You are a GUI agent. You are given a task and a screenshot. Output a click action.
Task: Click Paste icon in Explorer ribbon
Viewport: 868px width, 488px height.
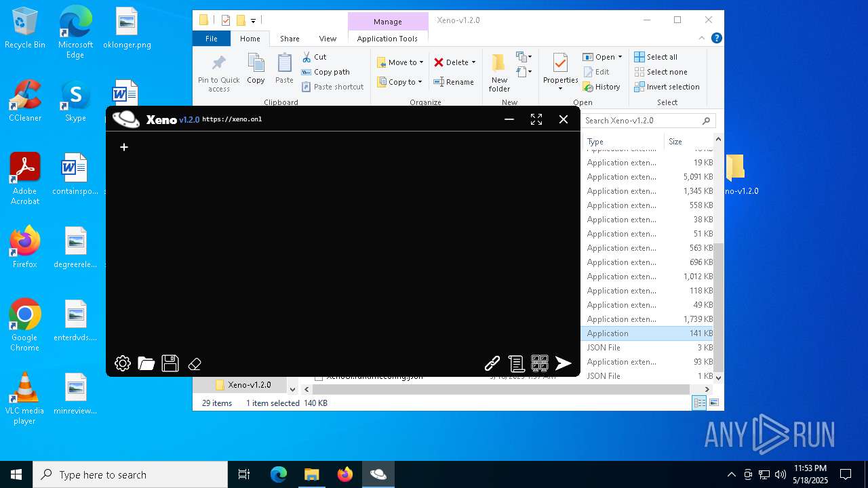point(284,68)
